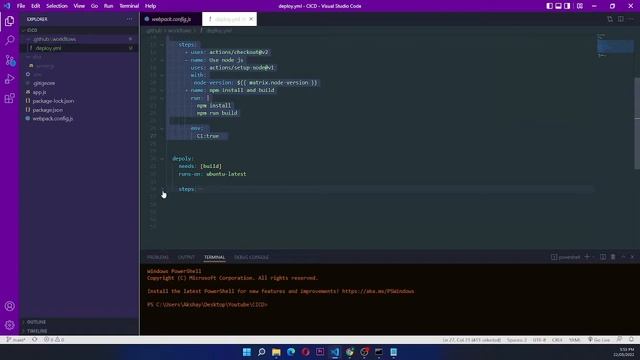Open package.json in the explorer
This screenshot has height=360, width=640.
tap(79, 110)
